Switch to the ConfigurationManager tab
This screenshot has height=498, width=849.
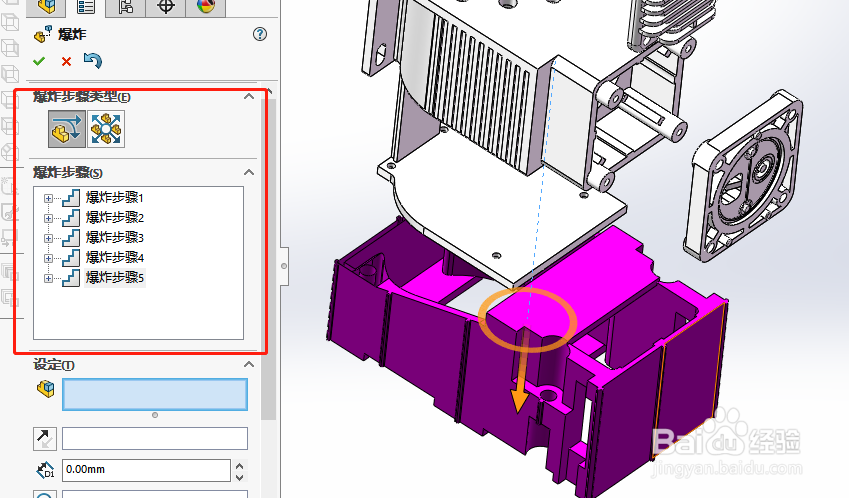[x=126, y=7]
